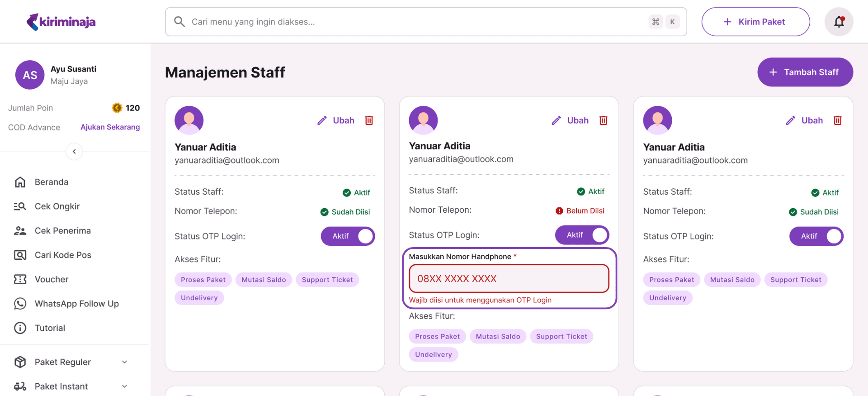Click trash icon on the middle staff card
This screenshot has height=396, width=868.
[603, 120]
